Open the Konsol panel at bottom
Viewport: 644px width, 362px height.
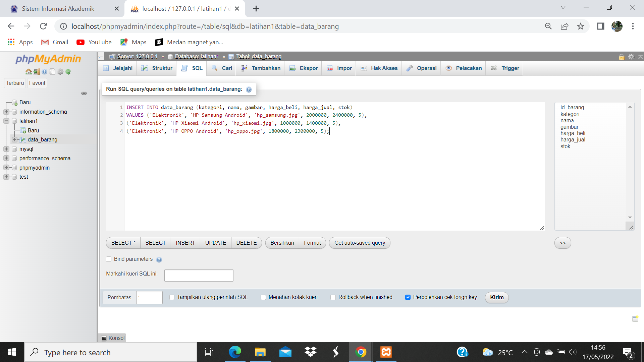point(116,338)
